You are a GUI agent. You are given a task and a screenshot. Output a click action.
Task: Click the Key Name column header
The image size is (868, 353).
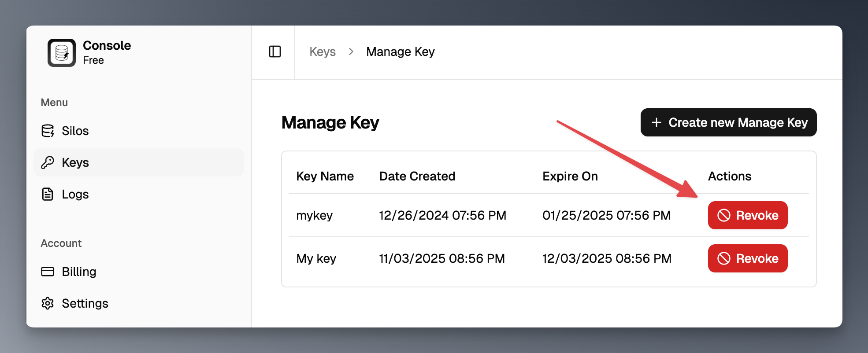[325, 176]
